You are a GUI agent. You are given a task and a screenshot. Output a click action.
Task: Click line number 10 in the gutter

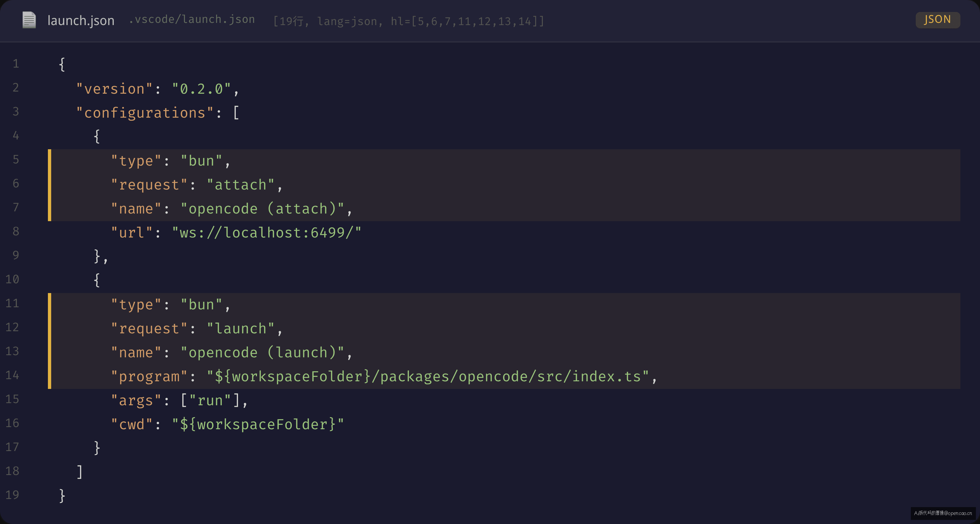(12, 279)
